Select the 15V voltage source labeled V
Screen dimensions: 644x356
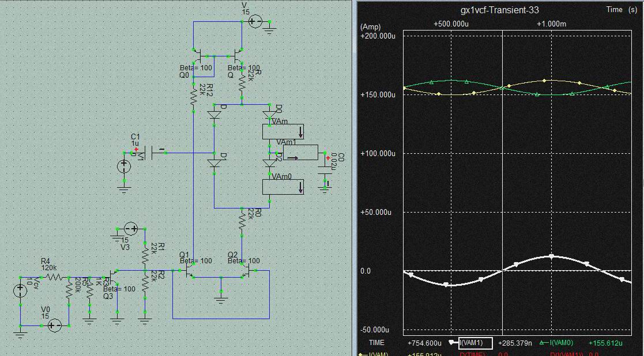(x=255, y=21)
